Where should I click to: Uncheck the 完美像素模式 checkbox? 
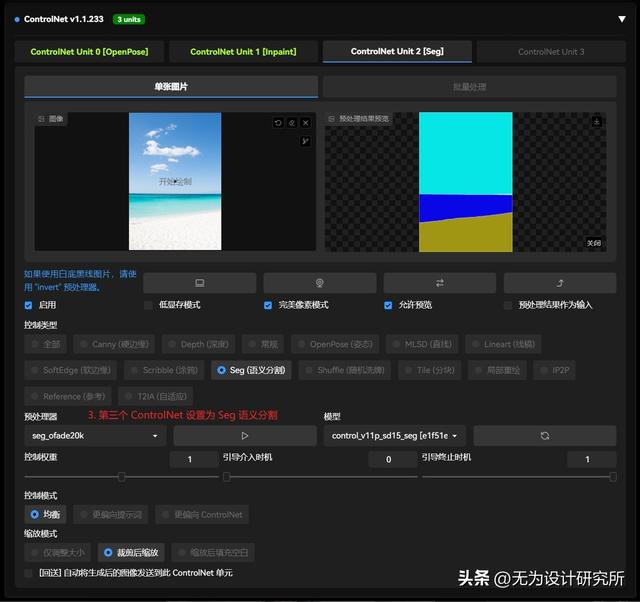268,305
